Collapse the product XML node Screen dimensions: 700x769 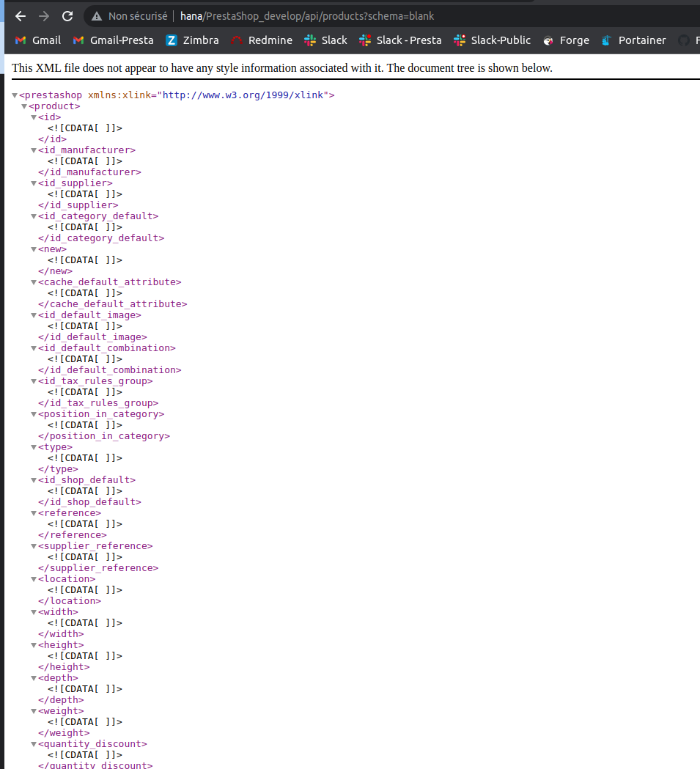(24, 106)
